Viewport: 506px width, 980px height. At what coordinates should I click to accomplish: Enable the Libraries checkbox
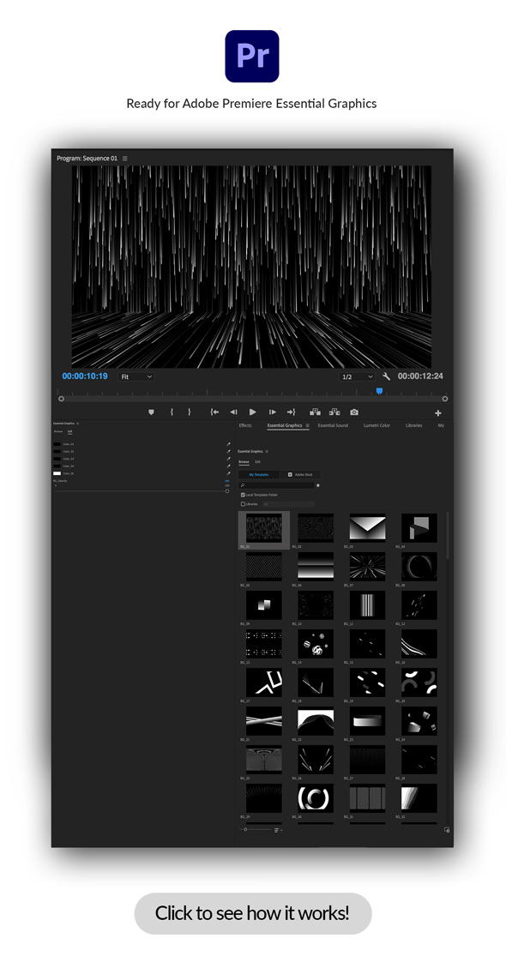243,504
